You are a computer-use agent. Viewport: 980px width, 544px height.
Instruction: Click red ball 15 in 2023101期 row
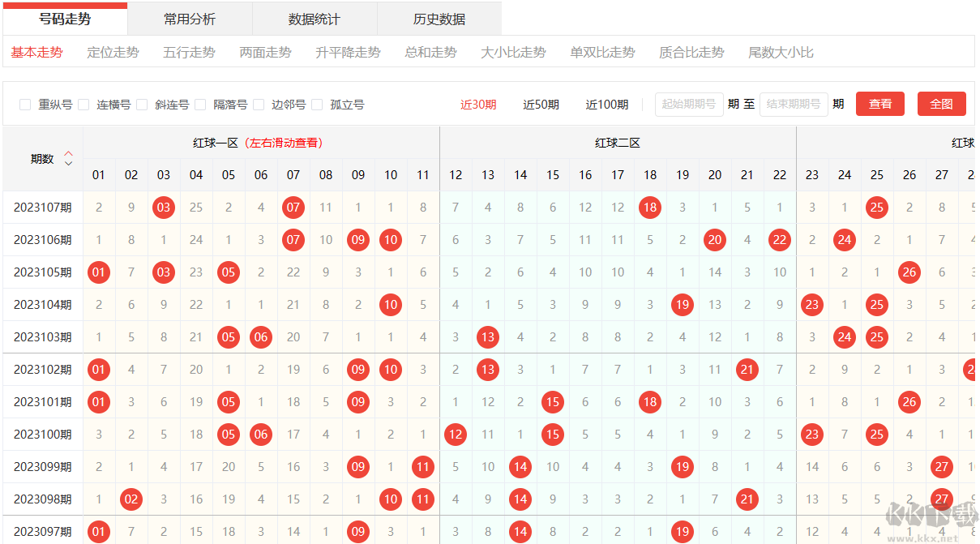click(553, 402)
